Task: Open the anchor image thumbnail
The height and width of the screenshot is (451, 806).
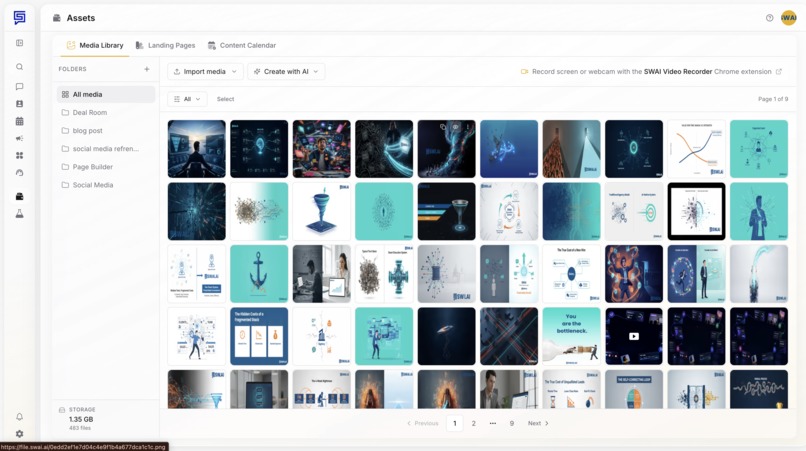Action: (259, 274)
